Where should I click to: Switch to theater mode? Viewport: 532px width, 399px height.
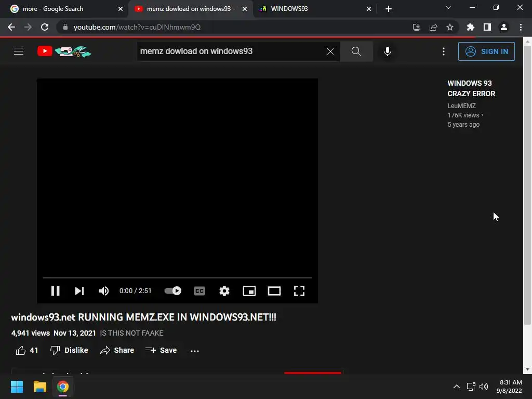274,291
